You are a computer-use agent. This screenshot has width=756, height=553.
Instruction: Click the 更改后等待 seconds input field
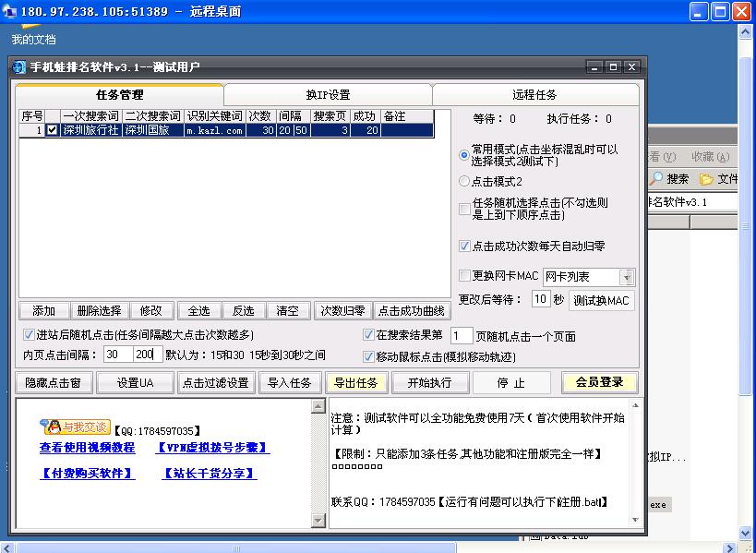(x=541, y=299)
